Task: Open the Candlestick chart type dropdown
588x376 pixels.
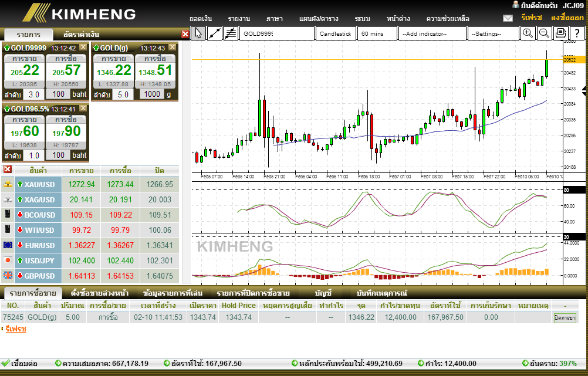Action: pos(336,33)
